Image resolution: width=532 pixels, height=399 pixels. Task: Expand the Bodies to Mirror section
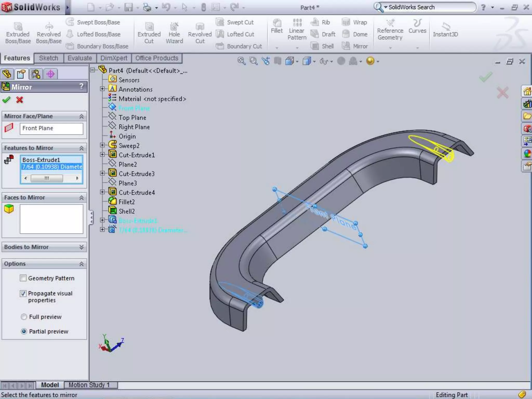pos(81,247)
